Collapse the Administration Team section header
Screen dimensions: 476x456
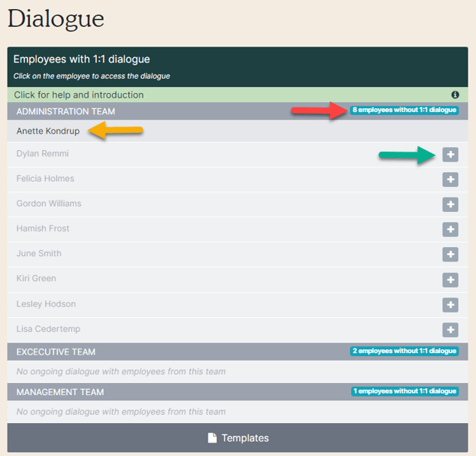pyautogui.click(x=238, y=111)
